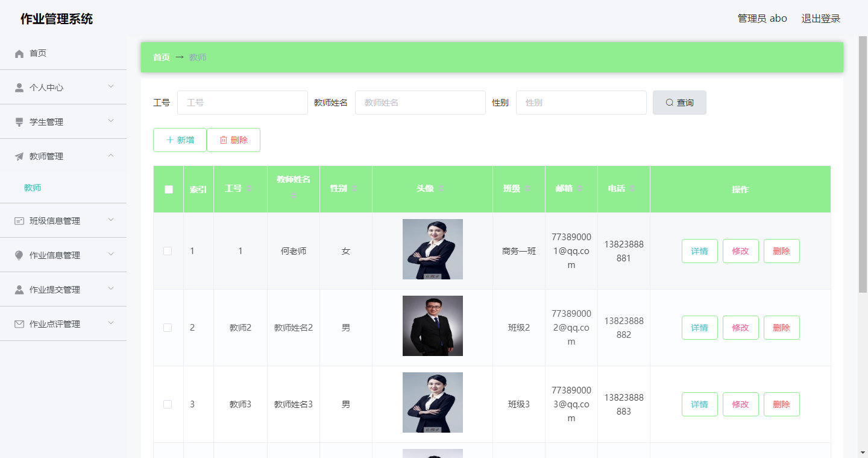Click 修改 for 教师姓名3's row
Viewport: 868px width, 458px height.
point(741,404)
